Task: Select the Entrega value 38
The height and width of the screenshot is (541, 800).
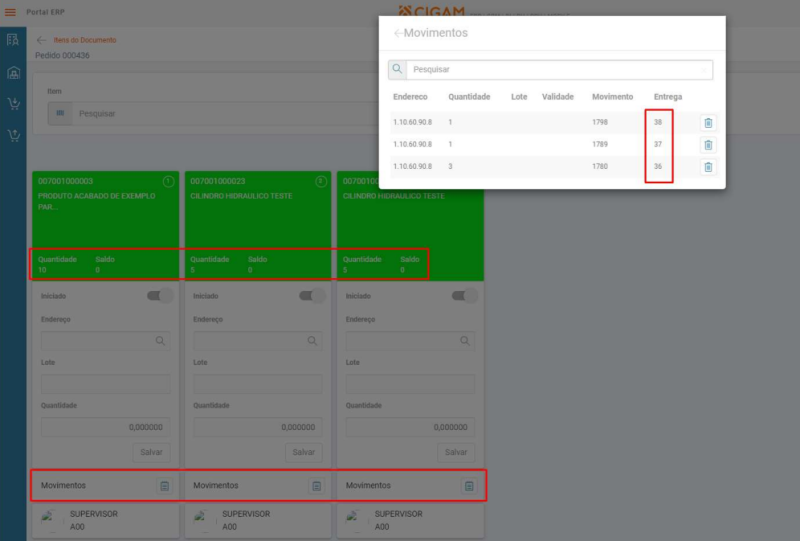Action: (658, 122)
